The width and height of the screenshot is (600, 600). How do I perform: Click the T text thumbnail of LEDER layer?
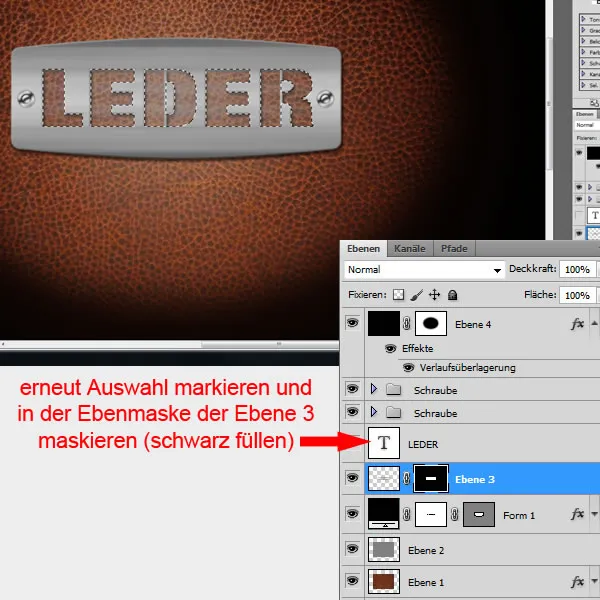[x=386, y=441]
